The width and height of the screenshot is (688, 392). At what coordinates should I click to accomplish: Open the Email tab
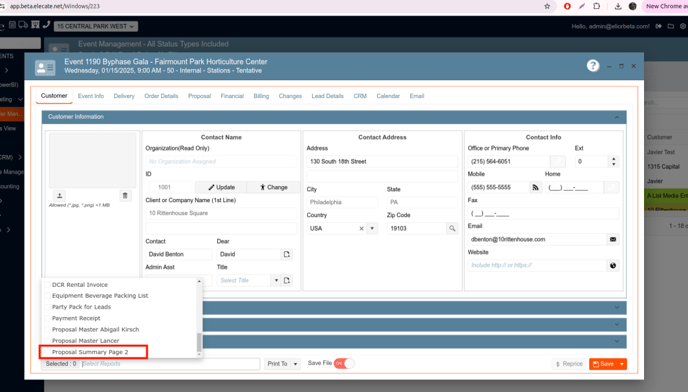click(417, 96)
